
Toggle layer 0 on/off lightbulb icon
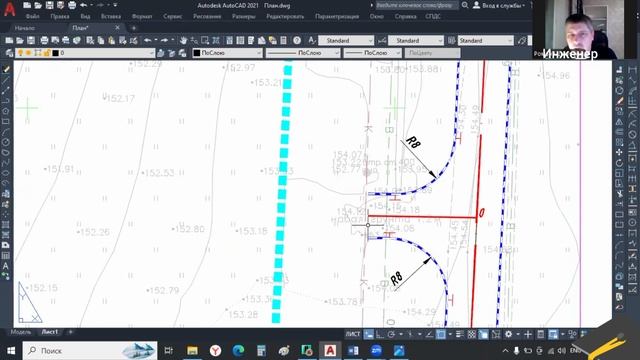click(20, 53)
